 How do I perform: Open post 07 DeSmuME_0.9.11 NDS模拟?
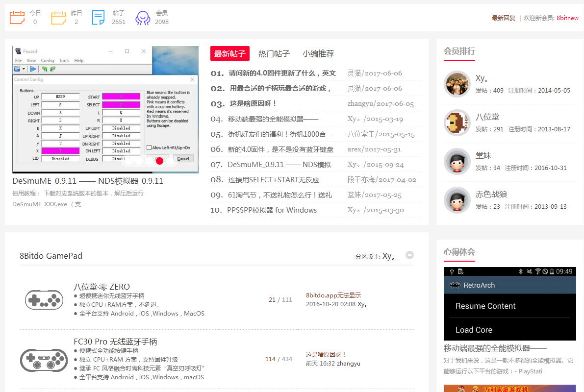point(279,165)
